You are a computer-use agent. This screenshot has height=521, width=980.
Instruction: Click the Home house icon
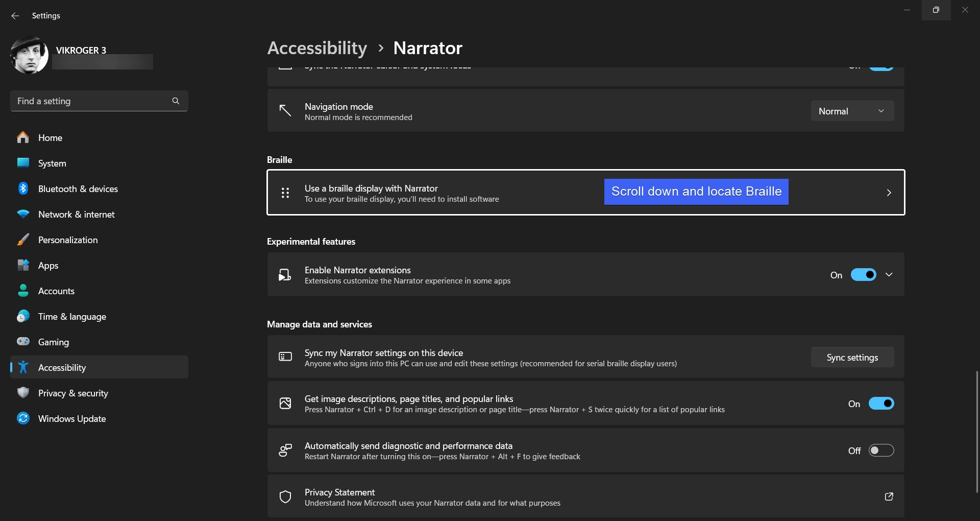(23, 137)
